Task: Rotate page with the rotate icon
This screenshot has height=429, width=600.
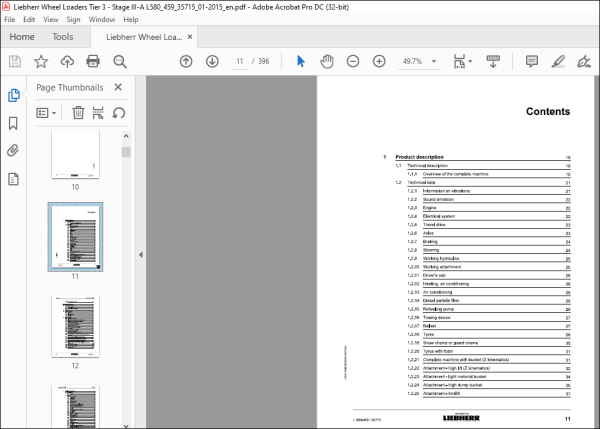Action: coord(119,113)
